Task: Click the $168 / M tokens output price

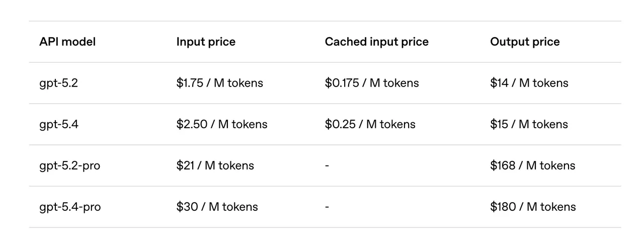Action: pos(532,165)
